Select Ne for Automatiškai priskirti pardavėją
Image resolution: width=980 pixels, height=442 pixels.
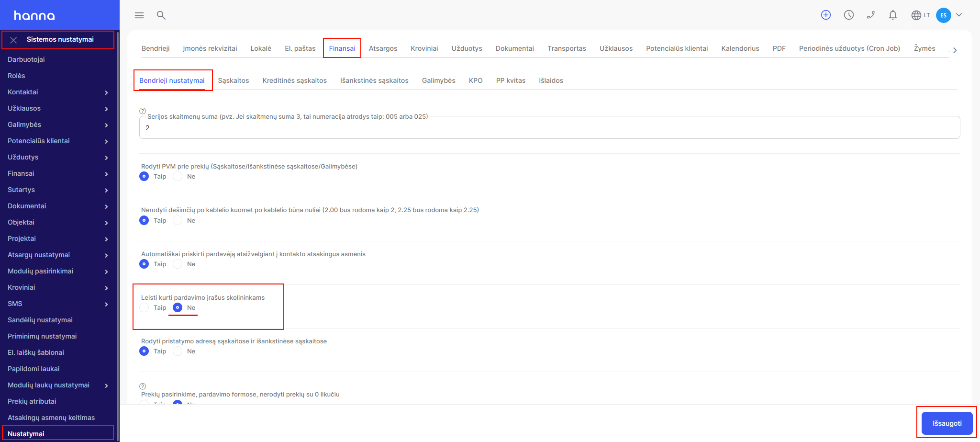[178, 264]
